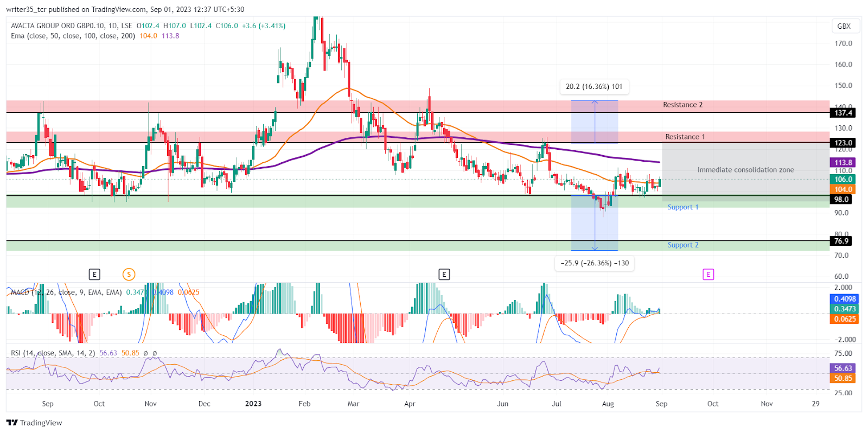Click the 2023 label on the time axis
The height and width of the screenshot is (433, 868).
point(253,404)
